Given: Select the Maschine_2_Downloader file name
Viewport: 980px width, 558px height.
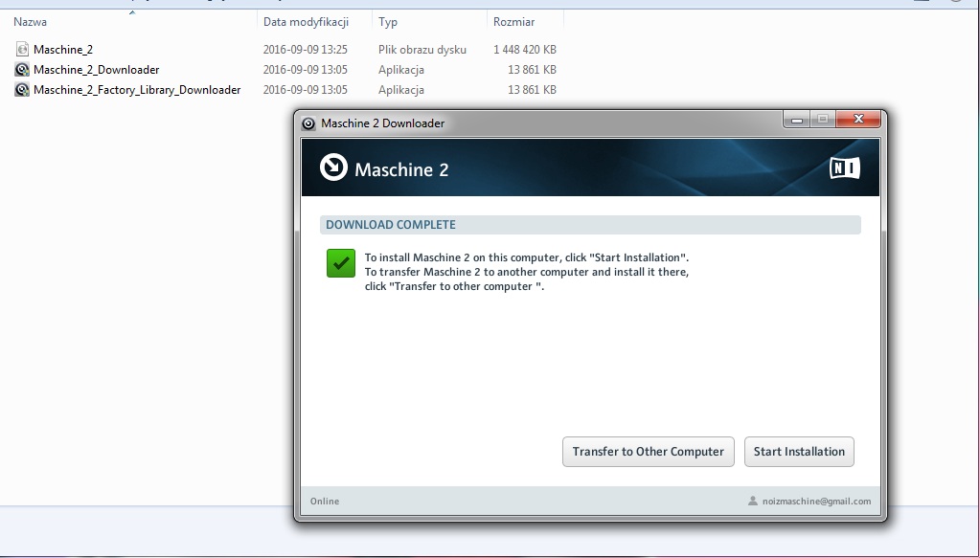Looking at the screenshot, I should [96, 69].
